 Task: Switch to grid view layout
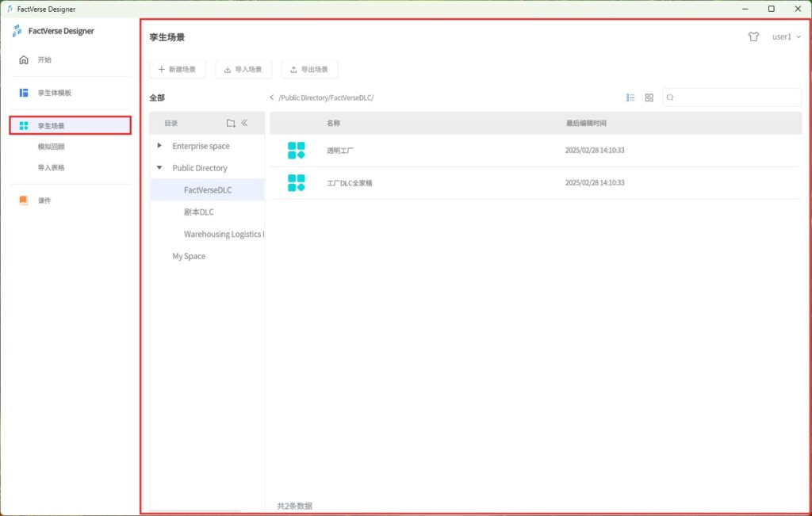(649, 97)
